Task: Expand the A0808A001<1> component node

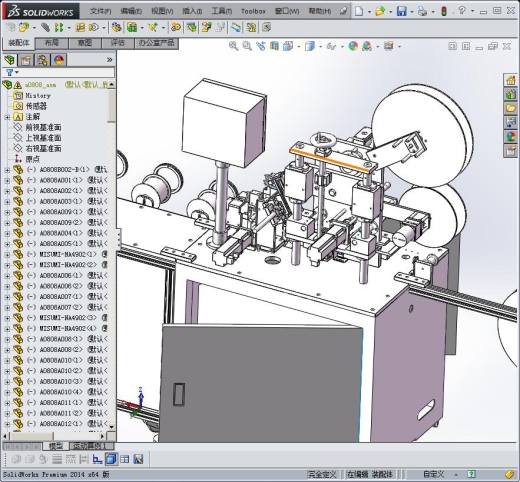Action: pos(7,180)
